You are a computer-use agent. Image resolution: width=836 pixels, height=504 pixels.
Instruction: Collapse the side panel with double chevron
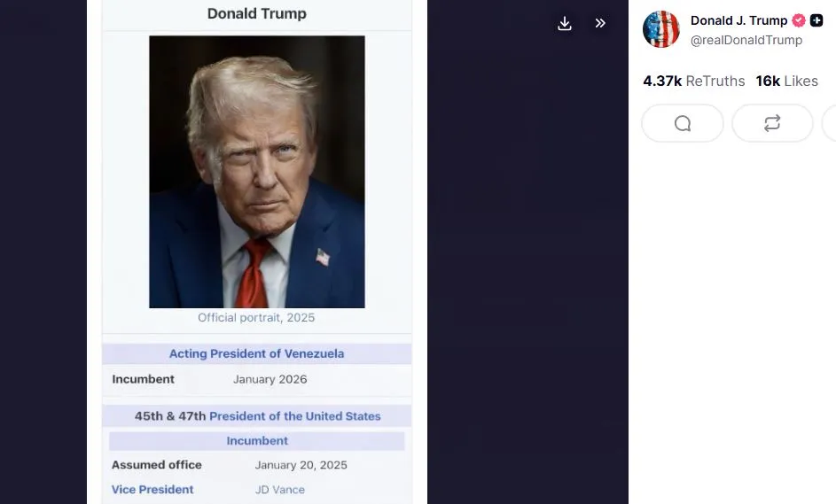pyautogui.click(x=600, y=23)
